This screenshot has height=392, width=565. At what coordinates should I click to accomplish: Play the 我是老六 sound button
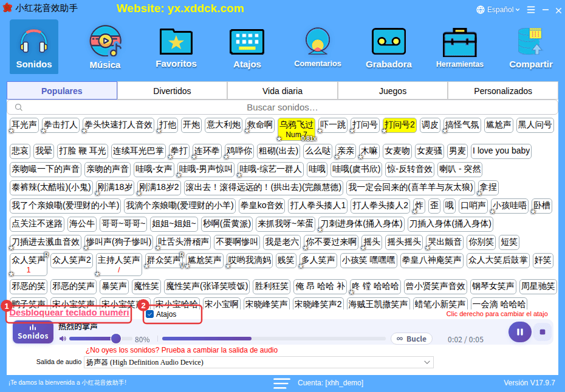(282, 242)
